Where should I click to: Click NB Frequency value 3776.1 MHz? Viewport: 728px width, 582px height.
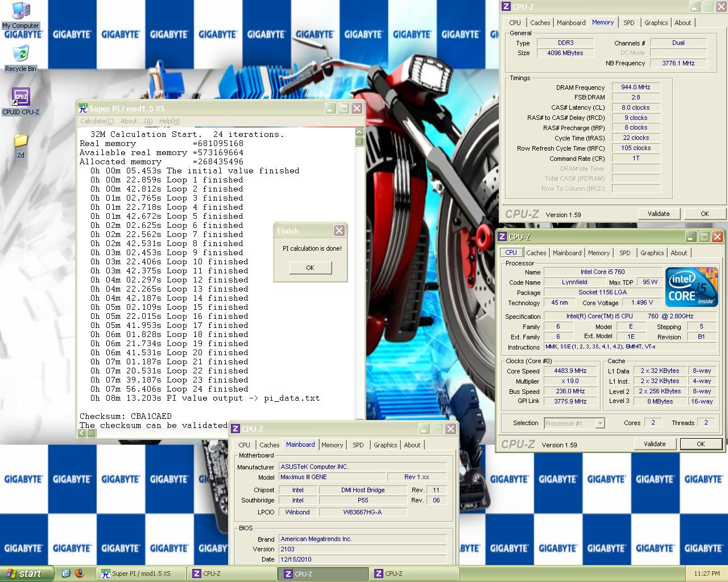pos(679,63)
